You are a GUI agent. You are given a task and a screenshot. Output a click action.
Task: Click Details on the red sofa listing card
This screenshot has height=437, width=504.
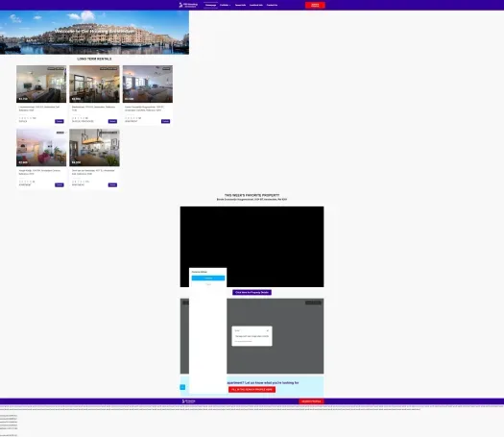click(x=60, y=185)
